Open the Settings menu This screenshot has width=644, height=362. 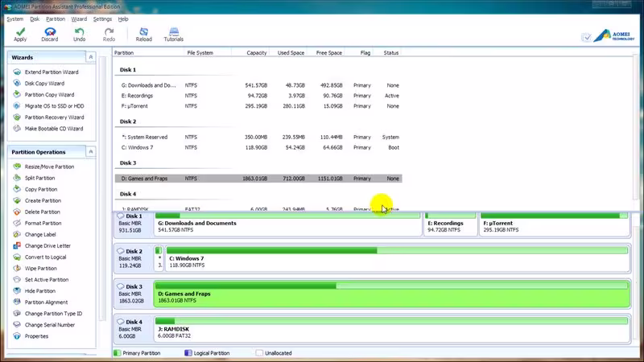point(102,19)
